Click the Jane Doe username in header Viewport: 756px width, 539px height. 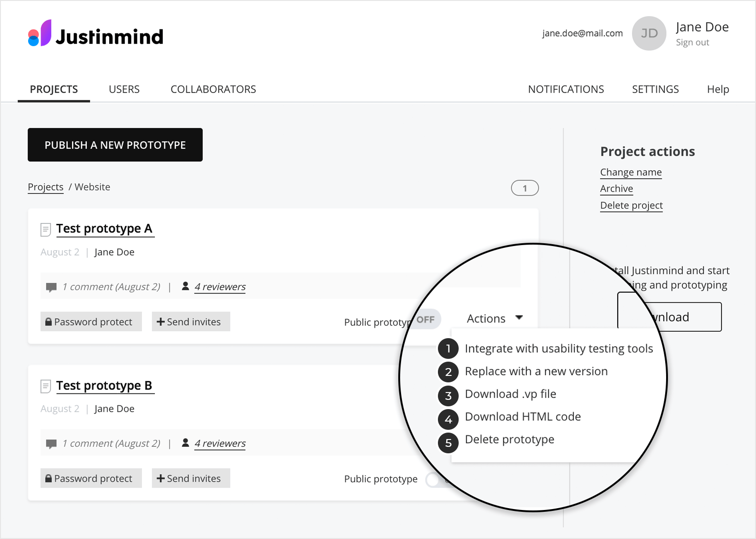(702, 27)
